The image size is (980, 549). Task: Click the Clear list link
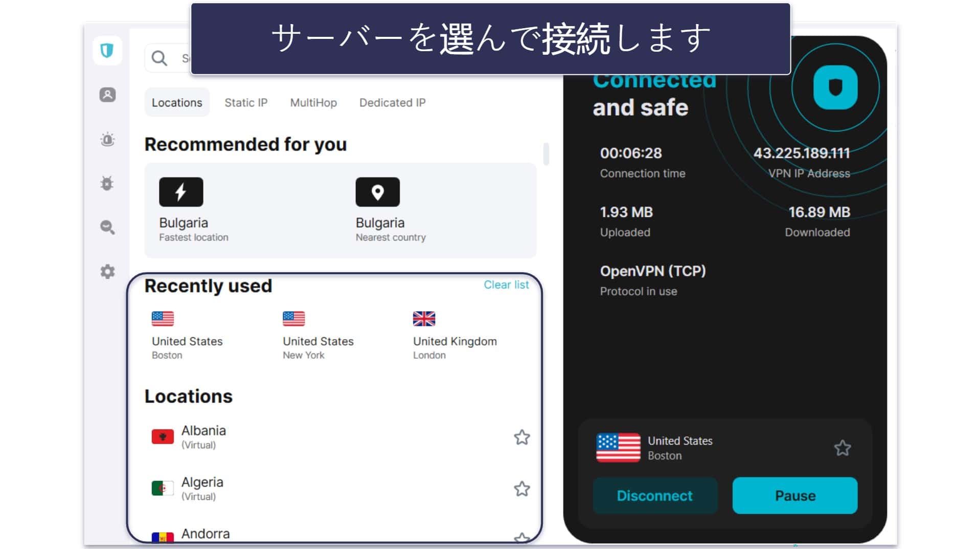(506, 285)
